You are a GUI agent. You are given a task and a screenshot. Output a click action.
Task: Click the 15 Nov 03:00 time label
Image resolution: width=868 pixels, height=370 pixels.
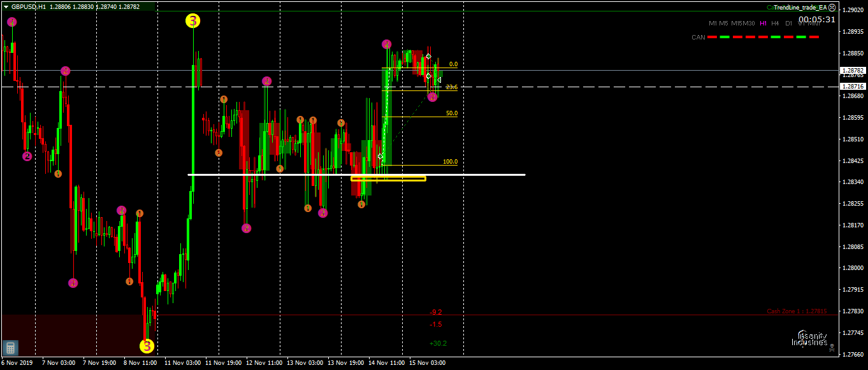428,363
